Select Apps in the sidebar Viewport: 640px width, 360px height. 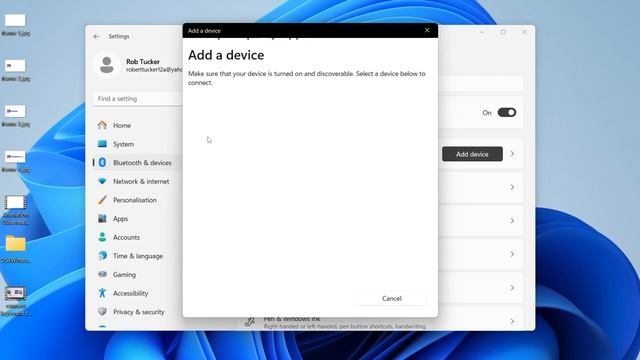pyautogui.click(x=120, y=219)
